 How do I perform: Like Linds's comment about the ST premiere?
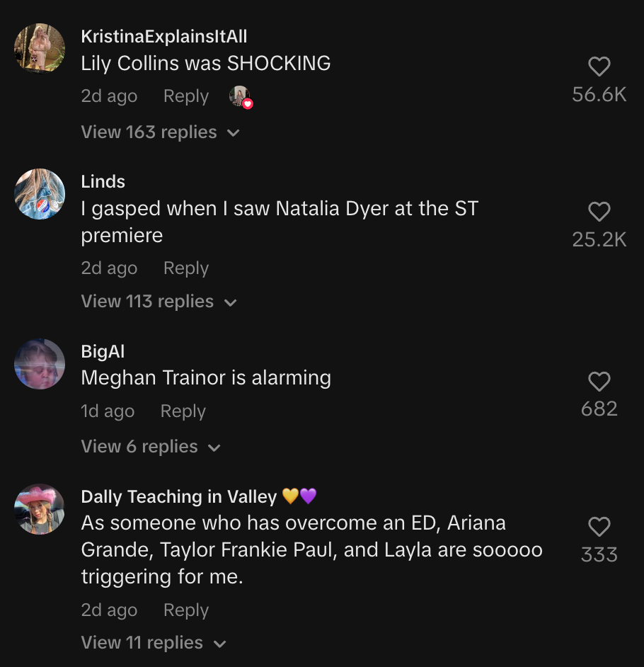599,212
